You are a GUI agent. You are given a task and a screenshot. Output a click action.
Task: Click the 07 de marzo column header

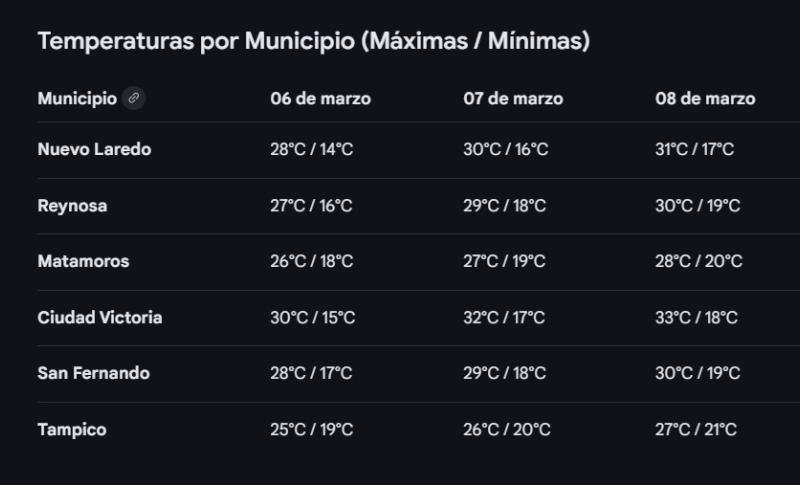coord(513,99)
